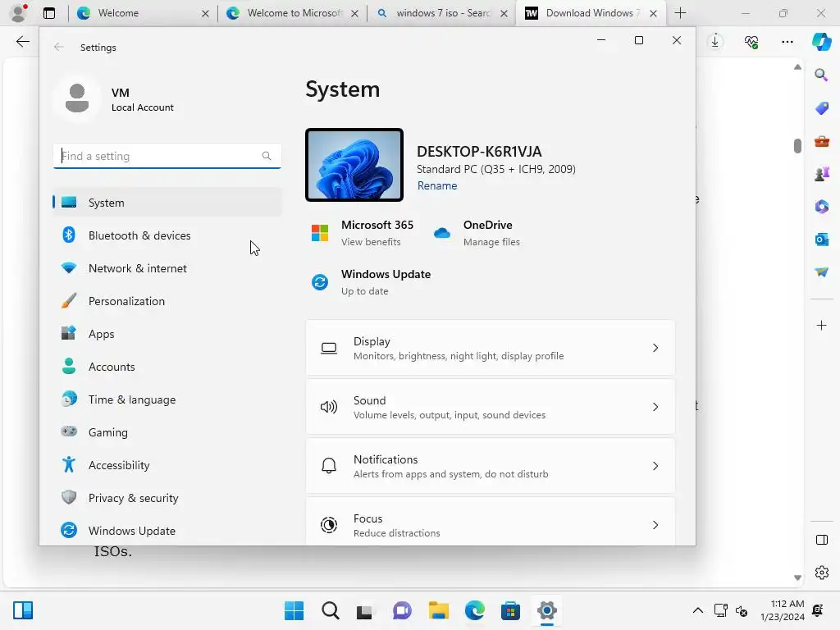Click Edge profile avatar icon
The image size is (840, 630).
[19, 13]
